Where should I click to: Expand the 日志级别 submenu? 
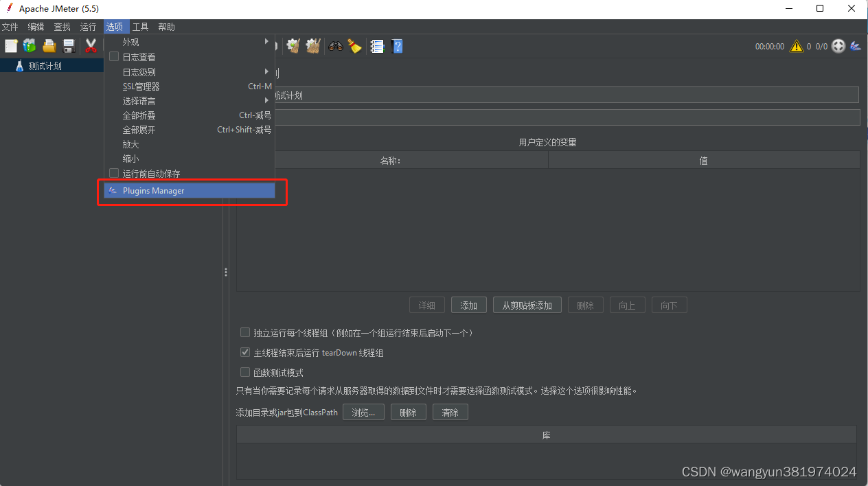point(190,71)
